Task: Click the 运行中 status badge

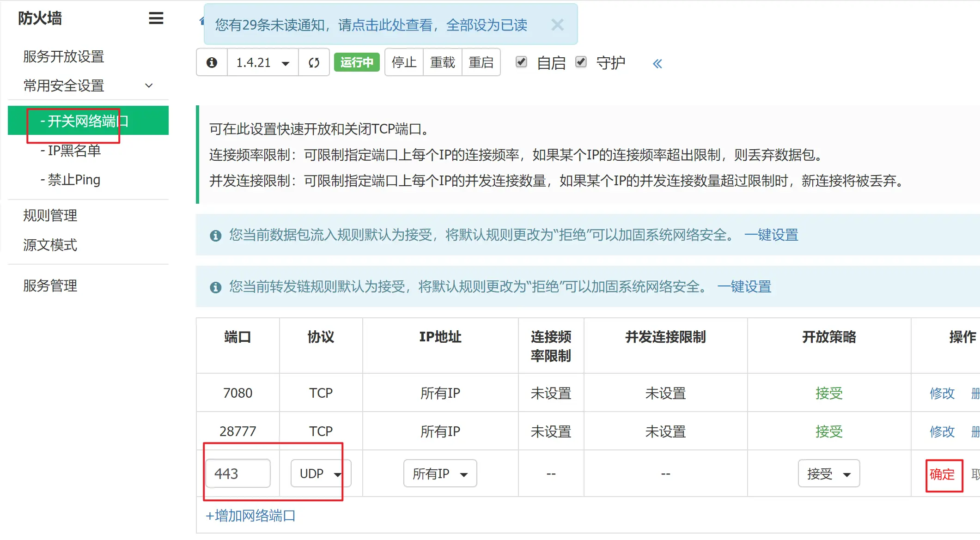Action: [356, 62]
